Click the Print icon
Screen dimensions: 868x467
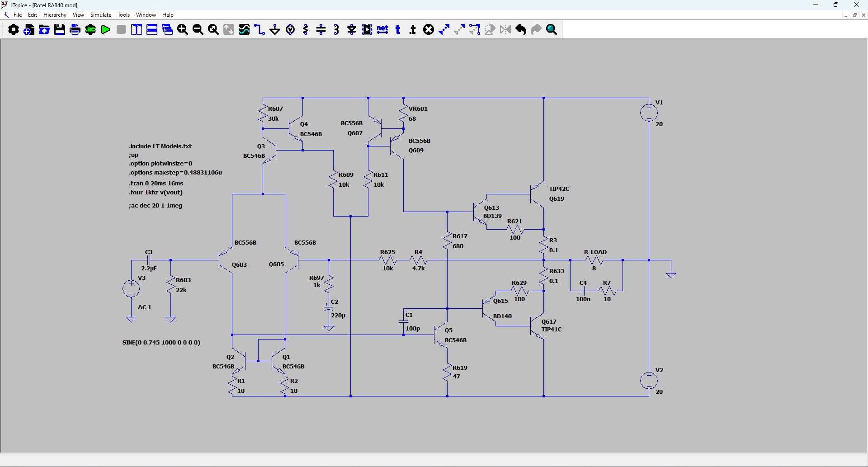coord(75,30)
